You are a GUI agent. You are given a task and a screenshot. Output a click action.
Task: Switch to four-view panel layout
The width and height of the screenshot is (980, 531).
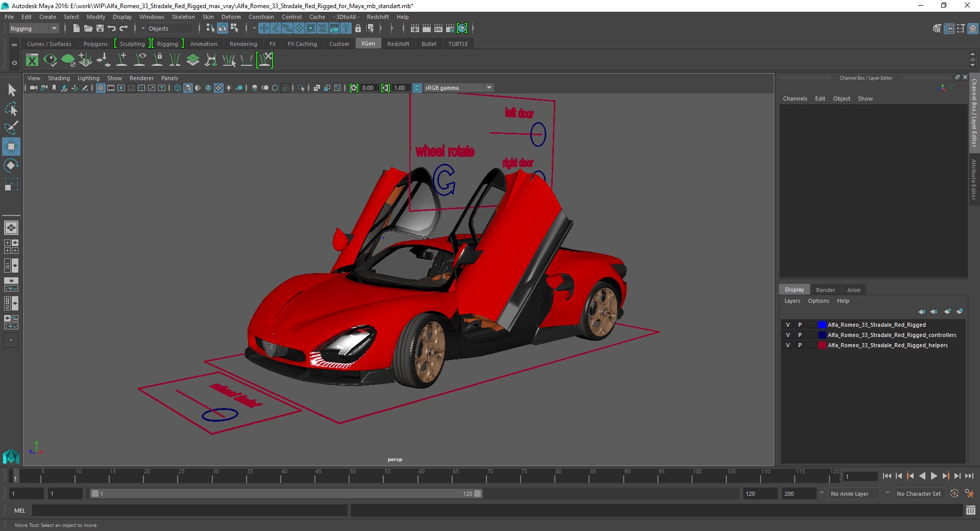(11, 247)
